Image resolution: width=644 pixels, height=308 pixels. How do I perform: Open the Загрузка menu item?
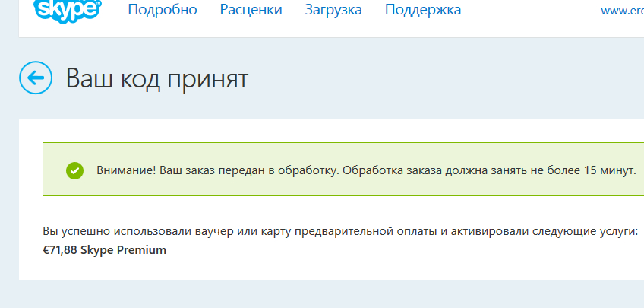pos(333,10)
